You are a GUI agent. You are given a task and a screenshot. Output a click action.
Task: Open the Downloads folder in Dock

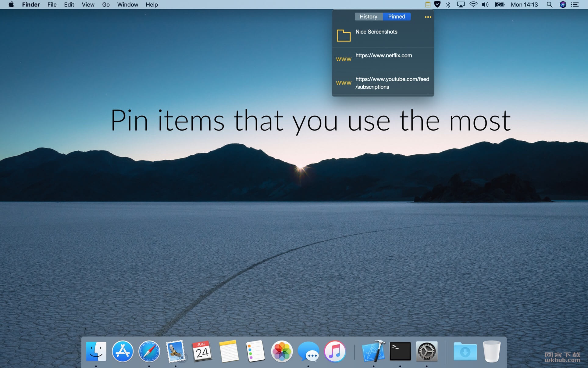[x=465, y=351]
